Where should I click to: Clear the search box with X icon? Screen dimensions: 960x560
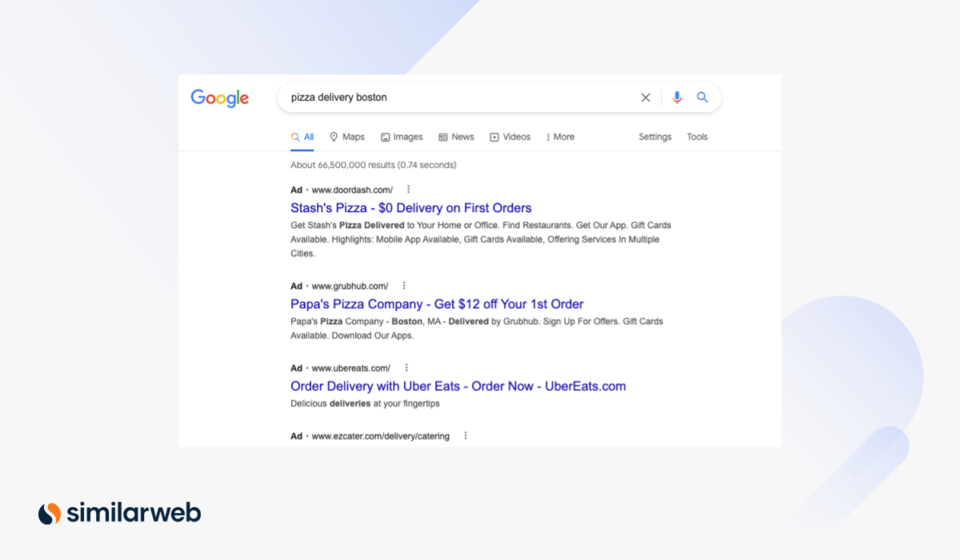(646, 98)
